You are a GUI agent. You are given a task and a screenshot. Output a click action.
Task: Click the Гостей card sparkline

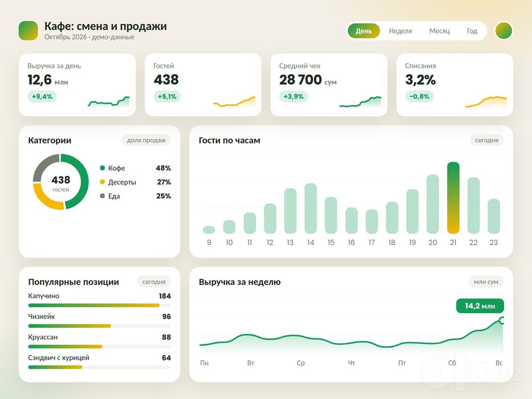pyautogui.click(x=234, y=101)
